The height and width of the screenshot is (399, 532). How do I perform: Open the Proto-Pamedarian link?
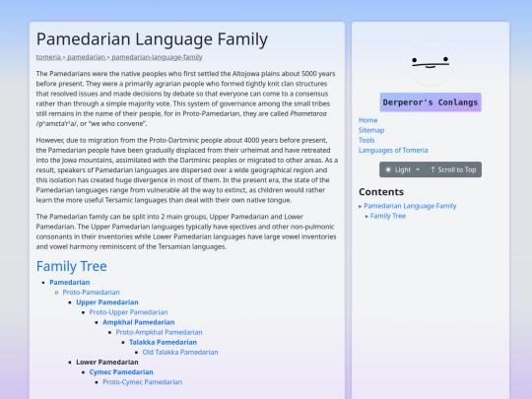click(x=91, y=293)
